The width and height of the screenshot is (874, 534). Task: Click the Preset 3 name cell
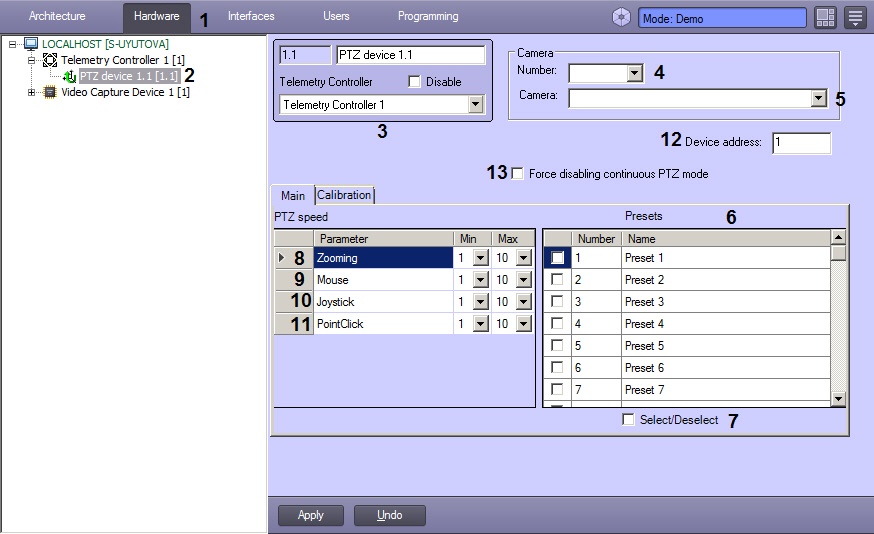(726, 302)
